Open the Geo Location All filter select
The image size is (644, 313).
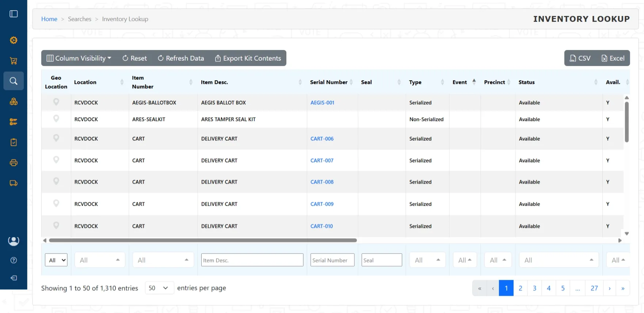[56, 260]
